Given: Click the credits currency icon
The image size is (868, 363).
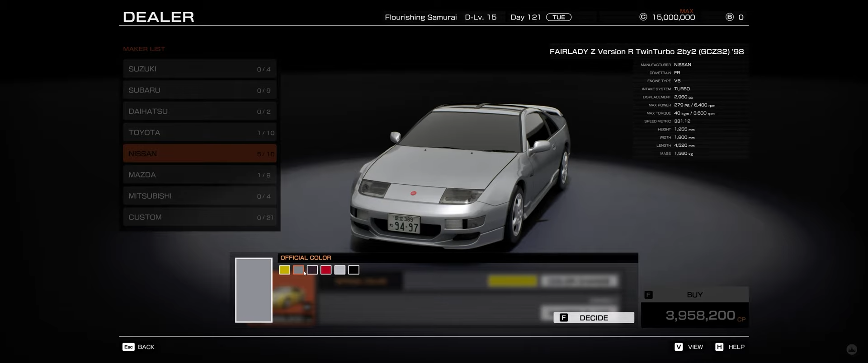Looking at the screenshot, I should point(643,17).
